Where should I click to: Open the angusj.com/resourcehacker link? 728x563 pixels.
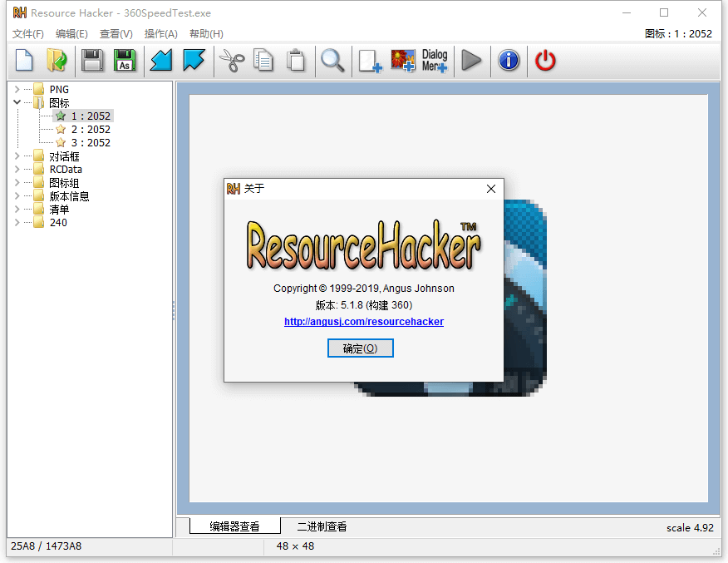click(x=363, y=322)
